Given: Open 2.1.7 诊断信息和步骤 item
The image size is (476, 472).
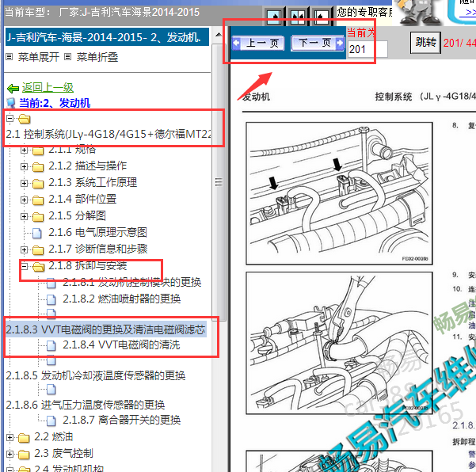Looking at the screenshot, I should pyautogui.click(x=97, y=249).
